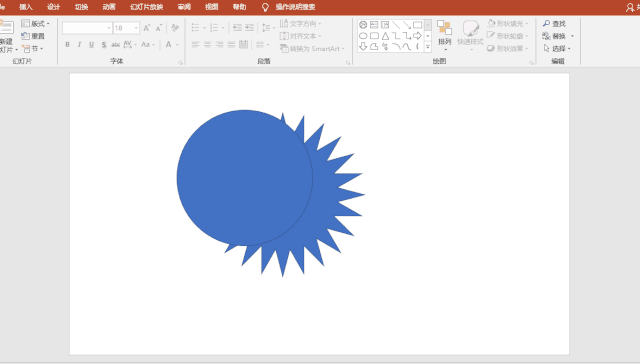Toggle text shadow S button

click(104, 44)
